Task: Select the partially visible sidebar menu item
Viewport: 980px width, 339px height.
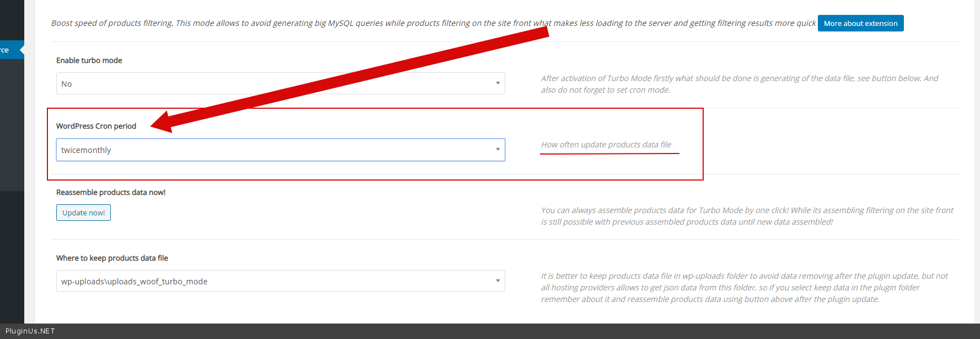Action: (7, 50)
